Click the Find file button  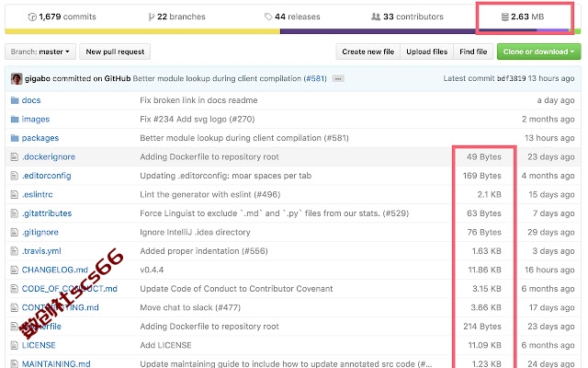tap(473, 52)
